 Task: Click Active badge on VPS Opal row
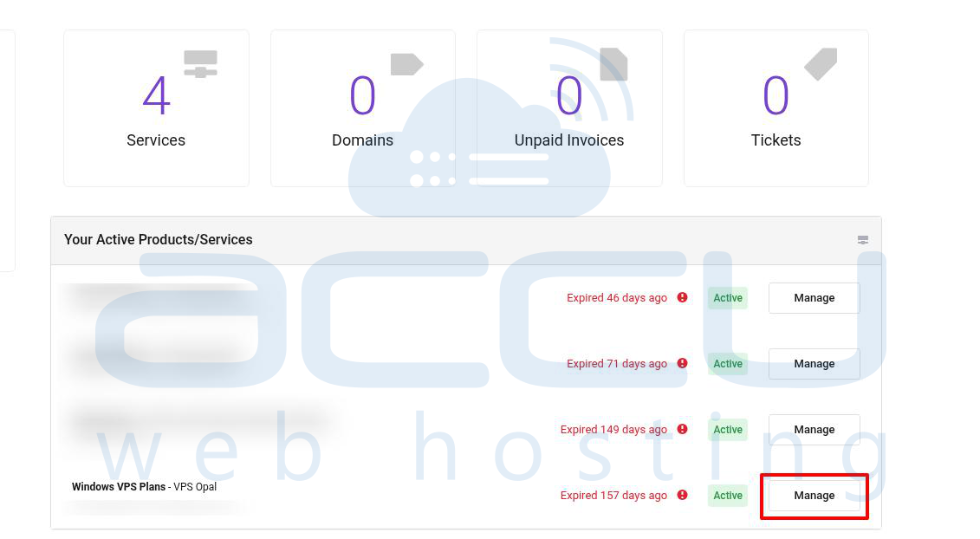pyautogui.click(x=728, y=496)
